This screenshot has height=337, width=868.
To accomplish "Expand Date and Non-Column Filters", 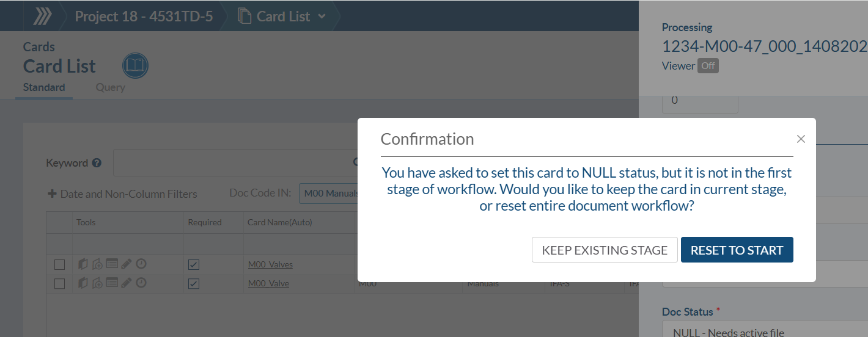I will (122, 194).
